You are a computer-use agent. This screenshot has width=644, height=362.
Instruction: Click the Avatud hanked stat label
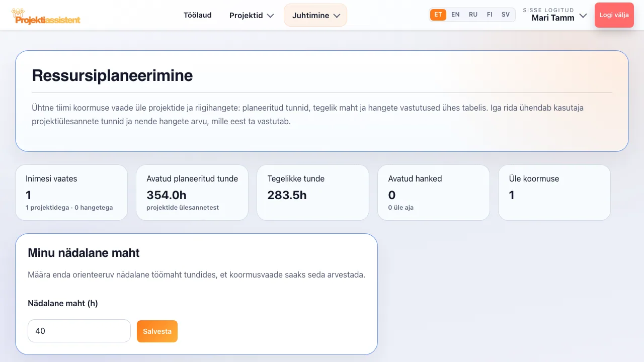415,178
